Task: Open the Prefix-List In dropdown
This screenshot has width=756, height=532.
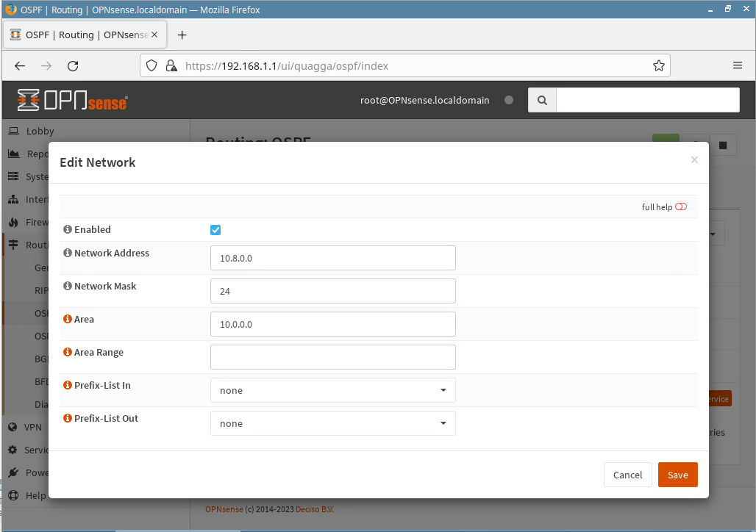Action: point(332,390)
